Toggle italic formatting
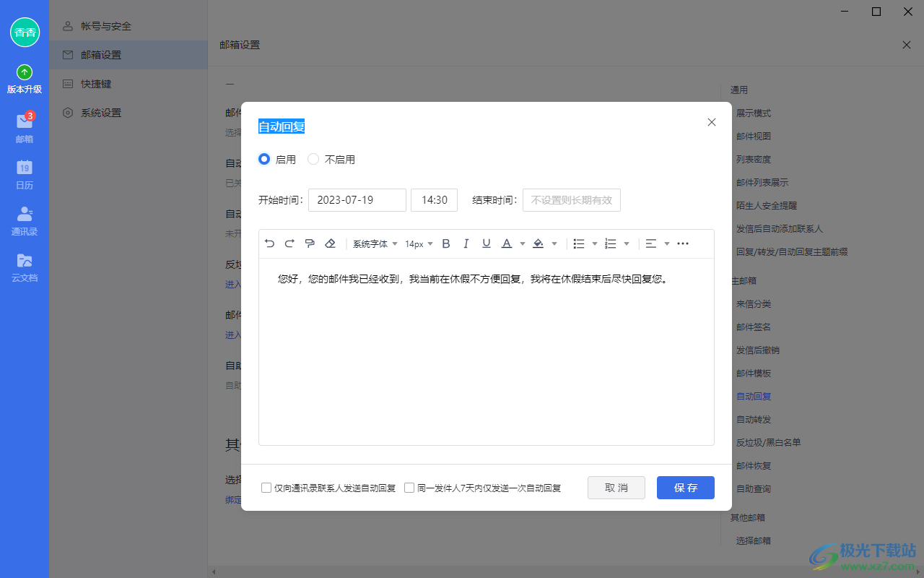Image resolution: width=924 pixels, height=578 pixels. coord(466,243)
